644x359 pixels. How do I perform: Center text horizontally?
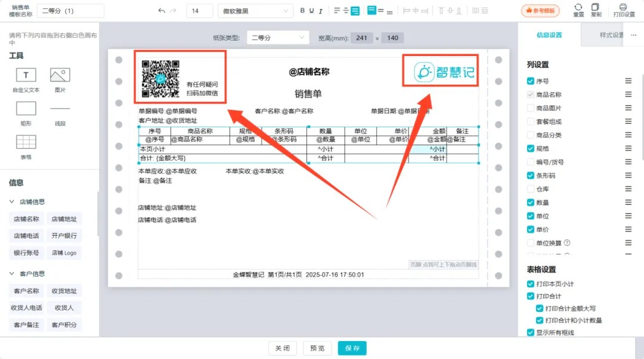pyautogui.click(x=346, y=11)
